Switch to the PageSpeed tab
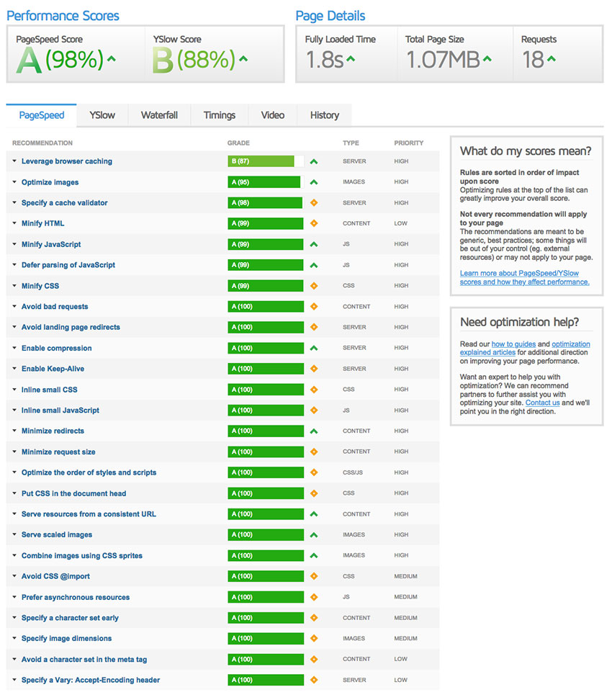This screenshot has width=612, height=700. (x=42, y=115)
